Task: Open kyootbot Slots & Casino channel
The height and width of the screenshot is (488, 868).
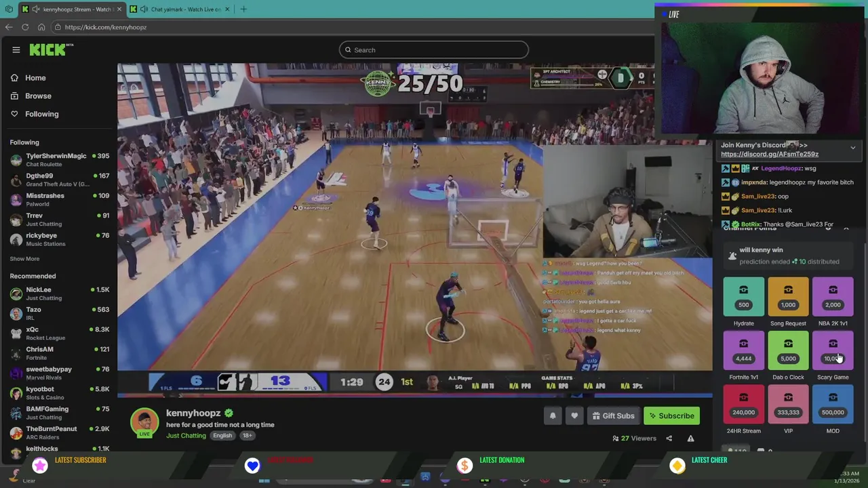Action: tap(60, 392)
